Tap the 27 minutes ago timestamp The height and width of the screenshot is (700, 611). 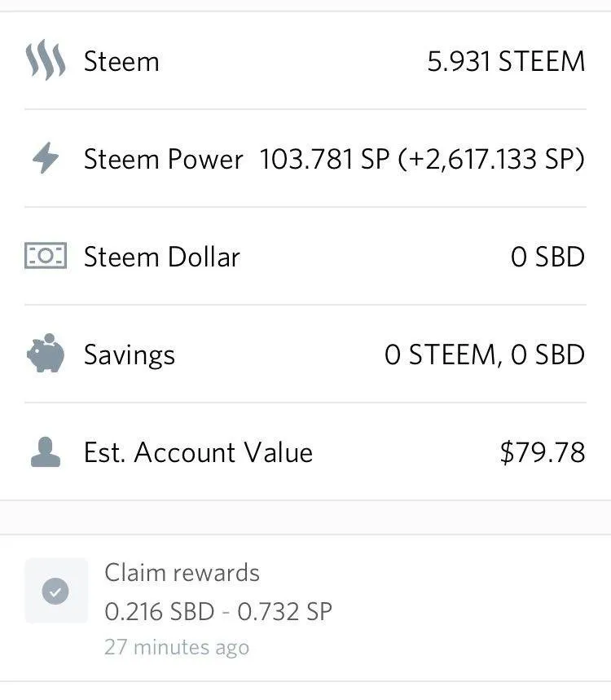click(x=177, y=647)
